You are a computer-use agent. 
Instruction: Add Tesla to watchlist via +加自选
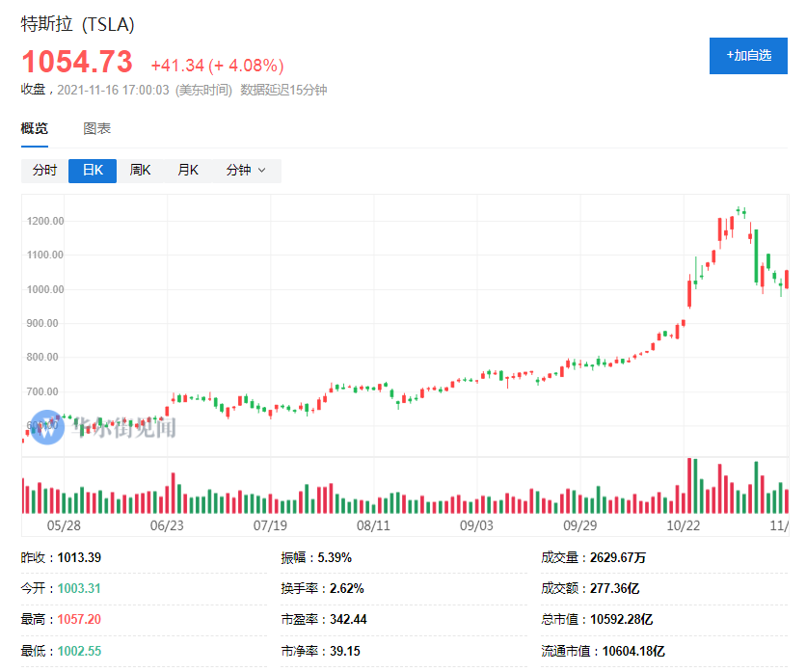pyautogui.click(x=748, y=55)
